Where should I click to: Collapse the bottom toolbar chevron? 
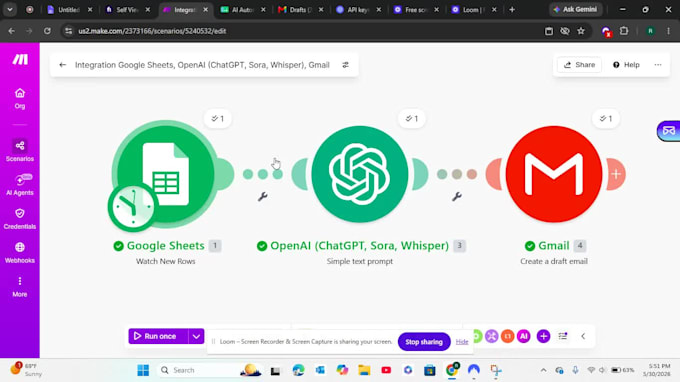(583, 336)
